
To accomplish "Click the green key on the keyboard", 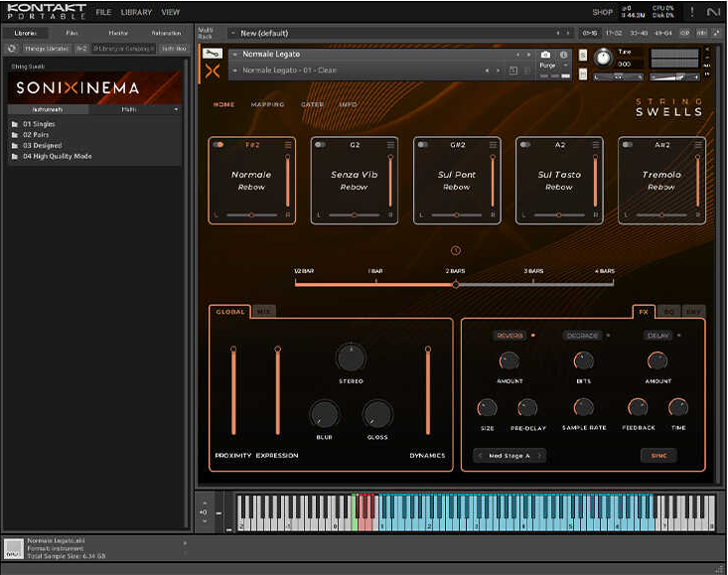I will point(356,511).
